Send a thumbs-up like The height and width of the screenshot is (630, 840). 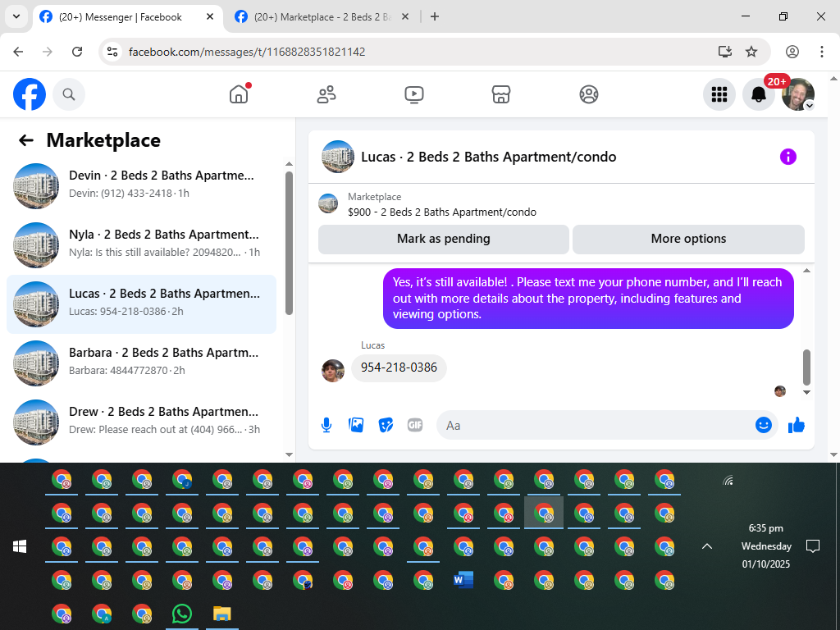point(797,426)
